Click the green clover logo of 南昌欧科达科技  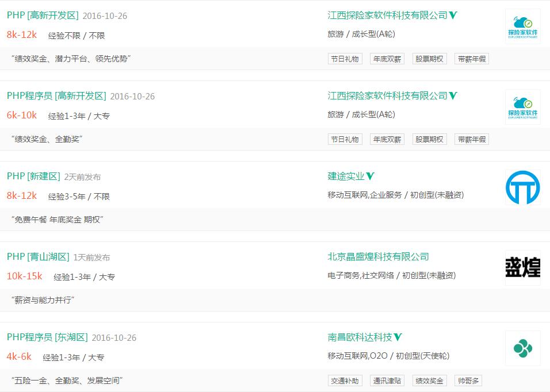coord(522,348)
